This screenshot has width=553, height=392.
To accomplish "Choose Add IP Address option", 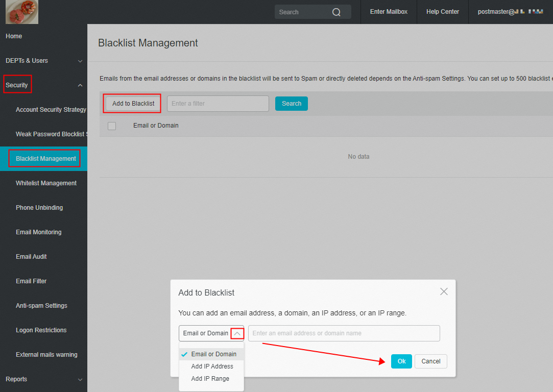I will (211, 366).
